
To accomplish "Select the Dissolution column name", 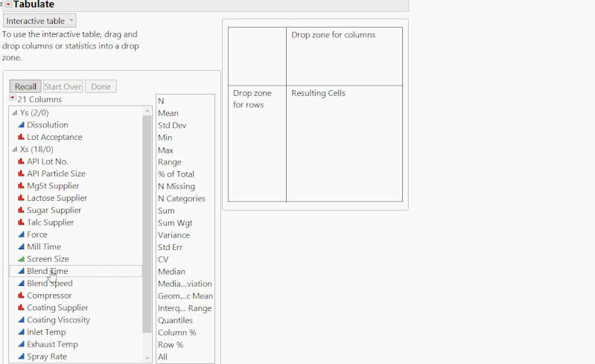I will [48, 125].
